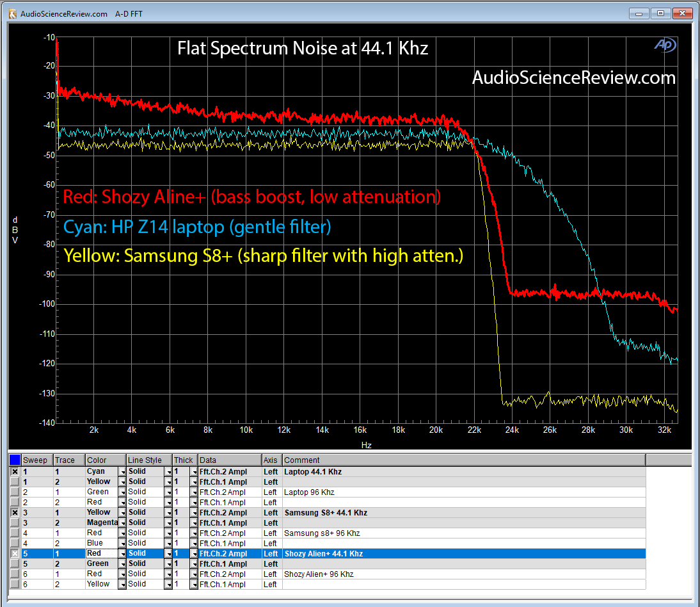The width and height of the screenshot is (700, 607).
Task: Open Thick dropdown on Shozy Alien+ 44.1 row
Action: (x=194, y=554)
